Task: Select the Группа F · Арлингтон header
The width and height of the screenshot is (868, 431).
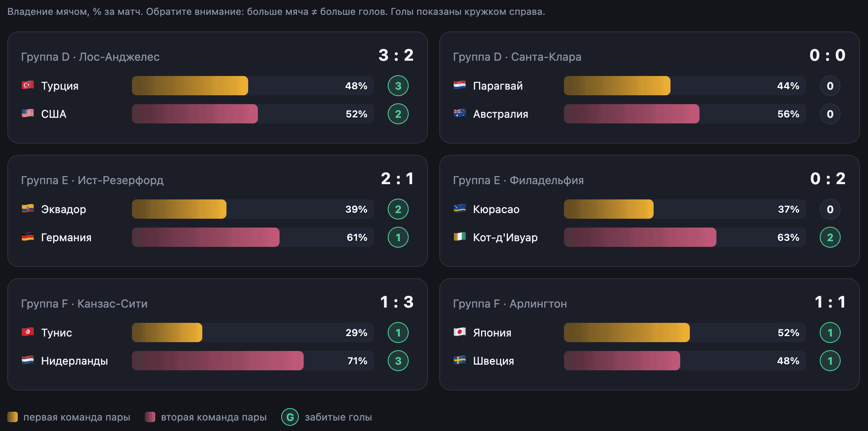Action: [x=510, y=304]
